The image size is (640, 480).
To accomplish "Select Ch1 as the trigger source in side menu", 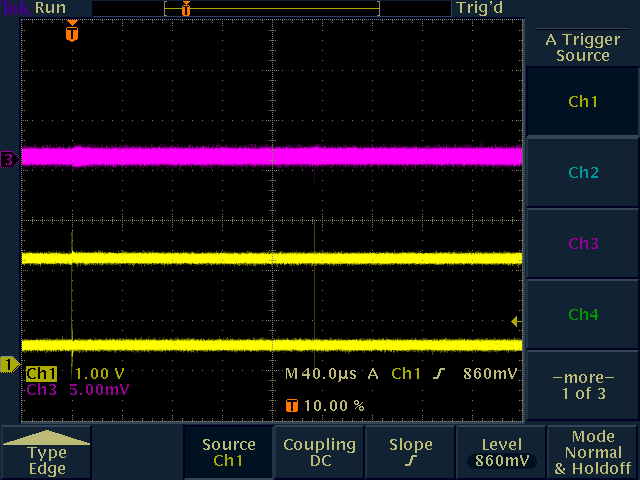I will coord(582,102).
